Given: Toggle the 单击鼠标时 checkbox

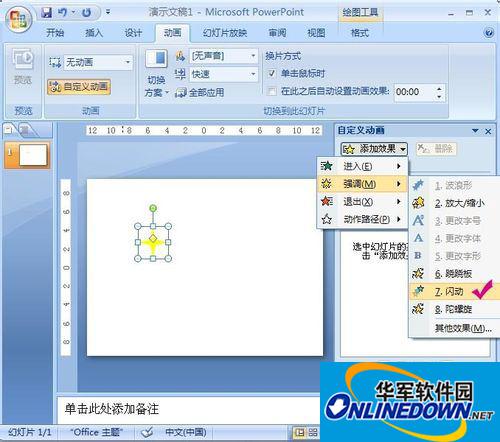Looking at the screenshot, I should point(272,73).
